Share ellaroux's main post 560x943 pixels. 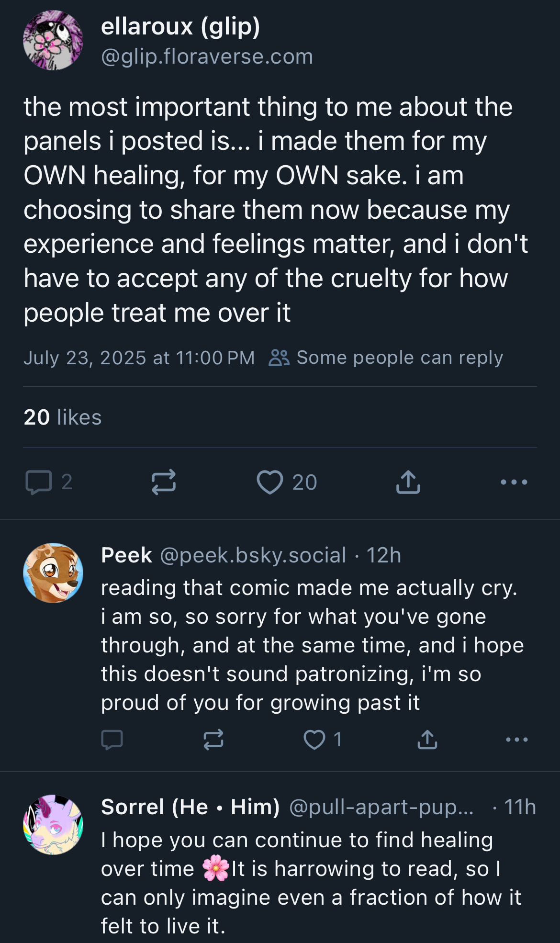[408, 482]
